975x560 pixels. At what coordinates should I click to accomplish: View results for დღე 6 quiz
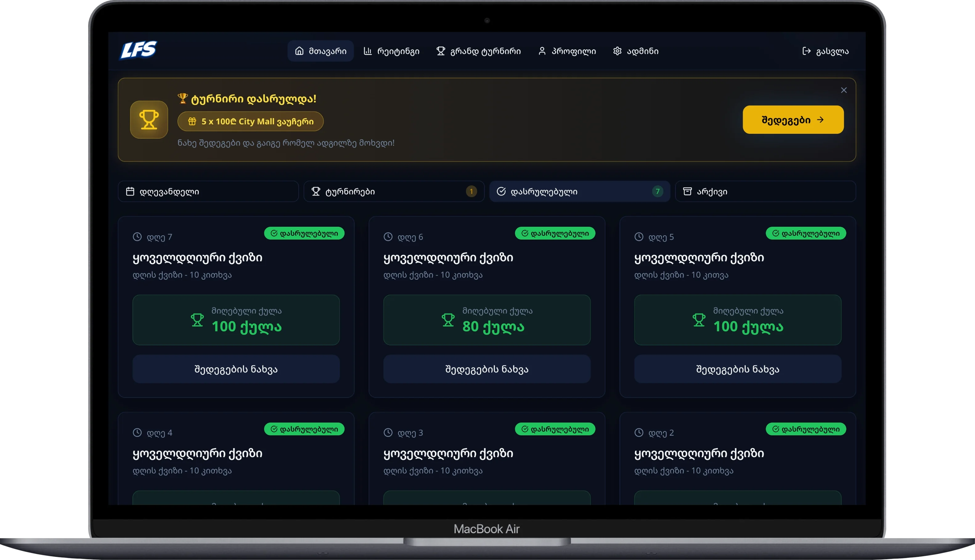[487, 369]
